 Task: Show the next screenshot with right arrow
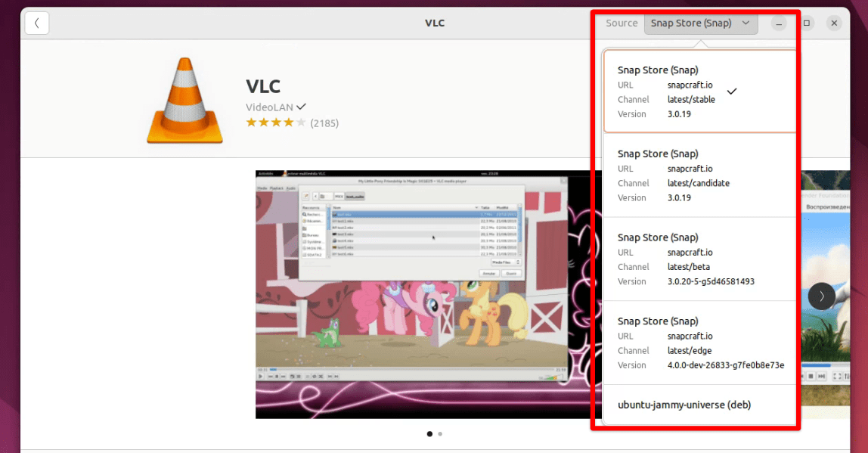pos(821,296)
